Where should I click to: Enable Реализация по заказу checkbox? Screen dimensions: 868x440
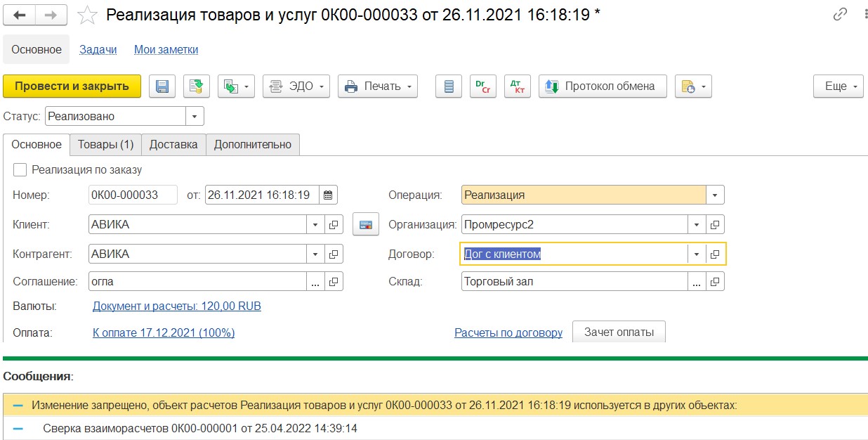(x=20, y=169)
